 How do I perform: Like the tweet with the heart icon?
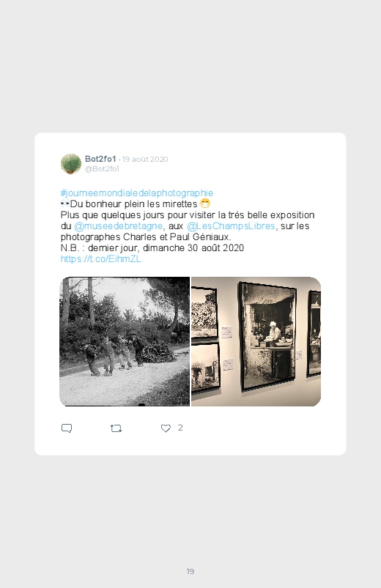point(166,428)
